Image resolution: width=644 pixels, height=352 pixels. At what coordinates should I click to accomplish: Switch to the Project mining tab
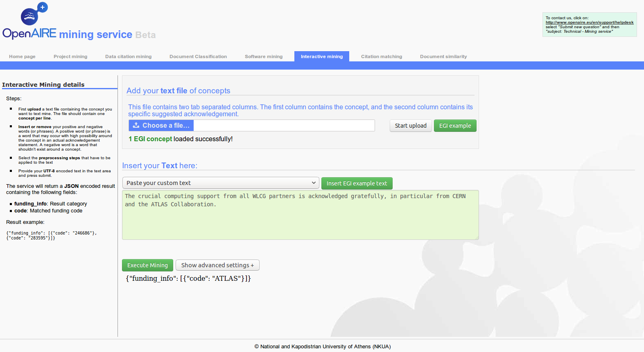(x=70, y=56)
